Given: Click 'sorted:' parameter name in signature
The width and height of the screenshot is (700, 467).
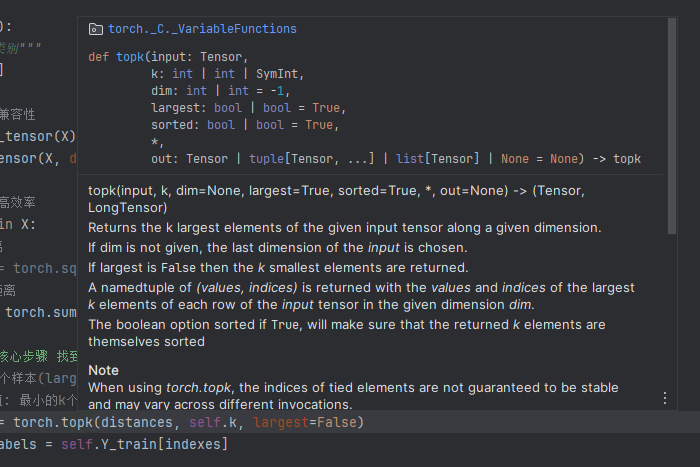Looking at the screenshot, I should tap(175, 125).
